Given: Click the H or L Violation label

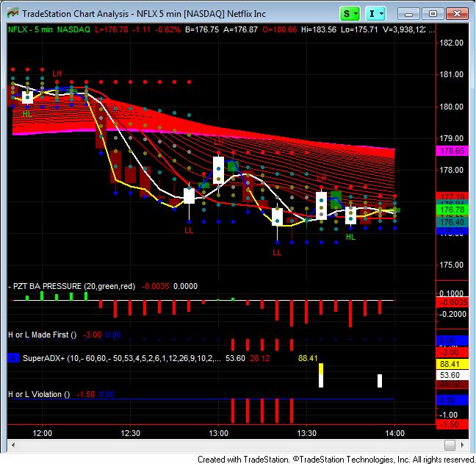Looking at the screenshot, I should [39, 394].
